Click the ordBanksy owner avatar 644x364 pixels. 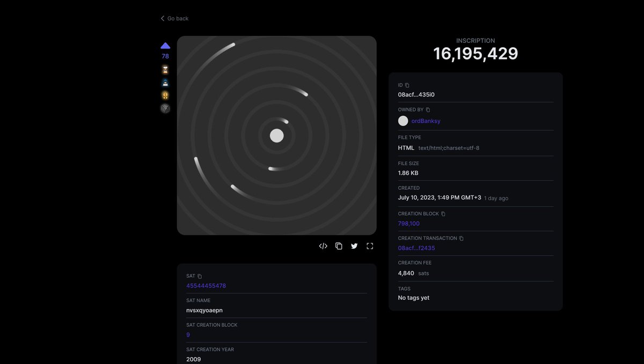(403, 121)
